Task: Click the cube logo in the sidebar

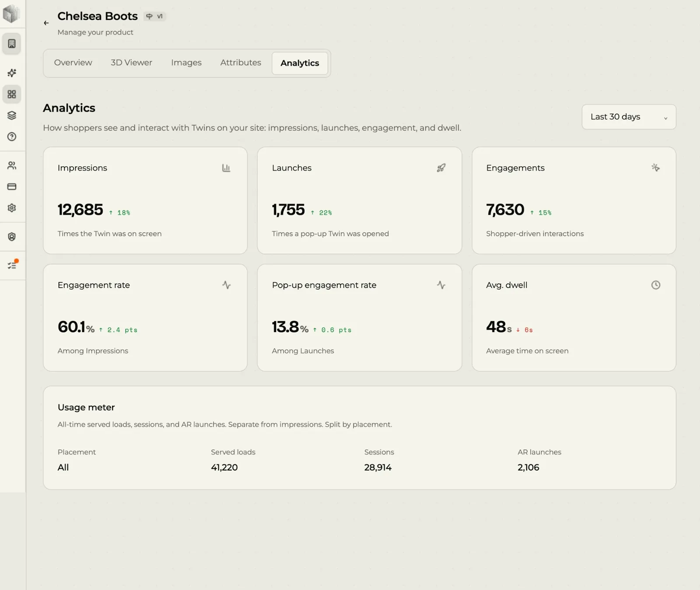Action: coord(11,13)
